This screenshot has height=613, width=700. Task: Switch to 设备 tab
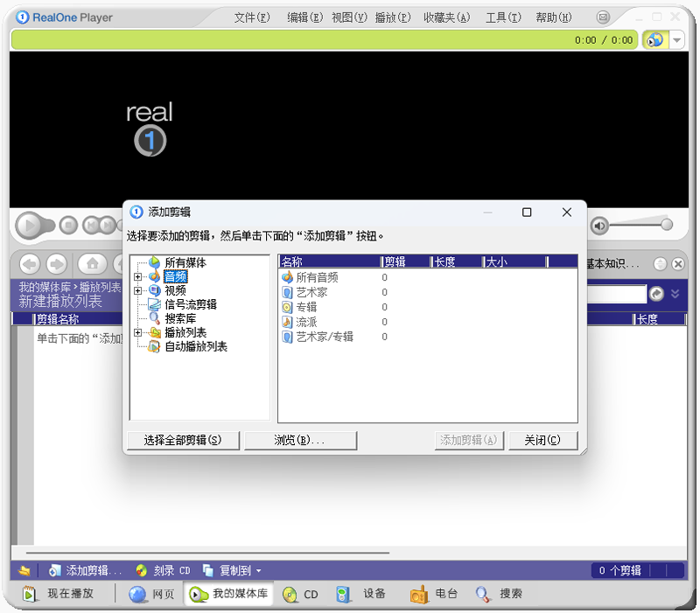click(x=360, y=594)
